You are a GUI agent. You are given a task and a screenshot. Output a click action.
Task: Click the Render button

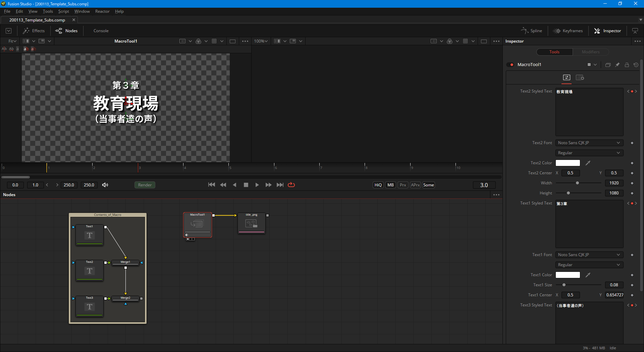point(145,185)
